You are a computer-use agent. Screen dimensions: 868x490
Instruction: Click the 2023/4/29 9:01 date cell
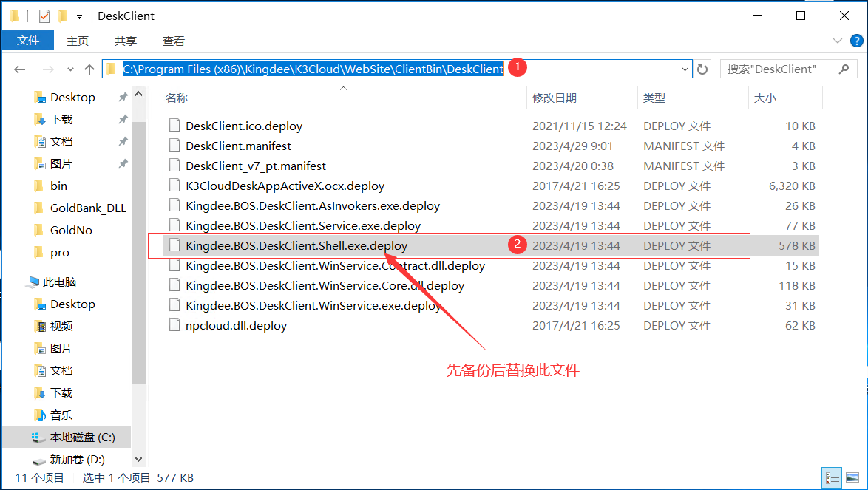pos(572,146)
